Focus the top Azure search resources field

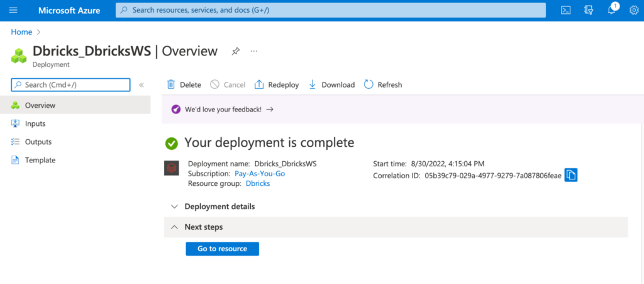pyautogui.click(x=331, y=10)
